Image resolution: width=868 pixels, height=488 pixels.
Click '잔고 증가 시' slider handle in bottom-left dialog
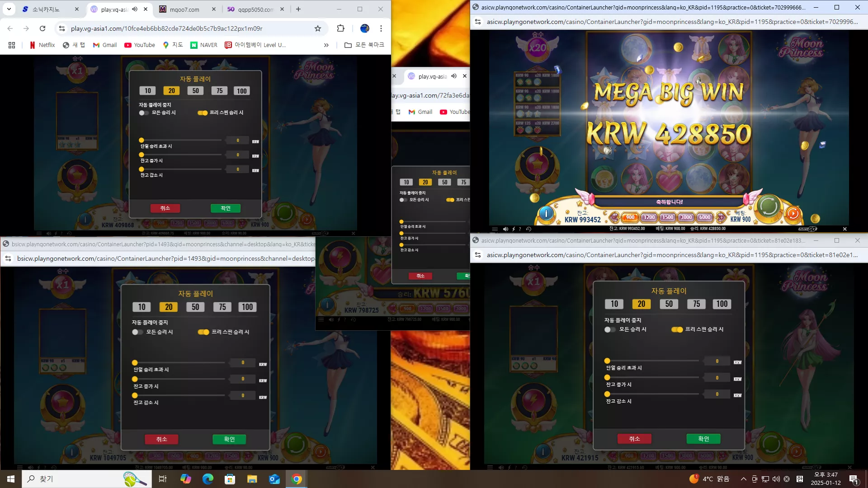point(135,379)
